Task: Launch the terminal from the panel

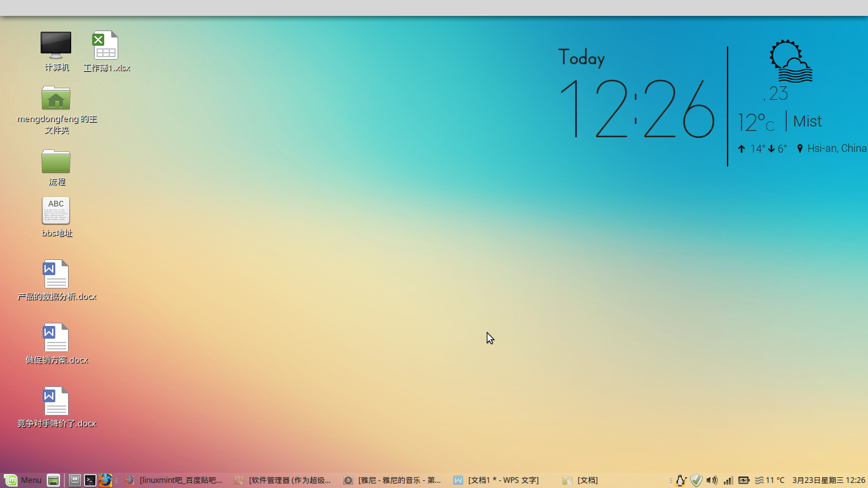Action: pyautogui.click(x=90, y=480)
